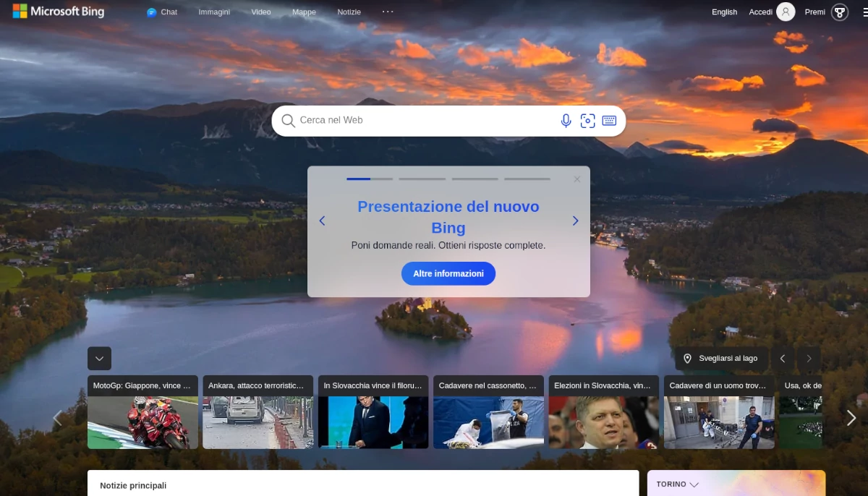This screenshot has width=868, height=496.
Task: Close the new Bing promo card
Action: click(576, 179)
